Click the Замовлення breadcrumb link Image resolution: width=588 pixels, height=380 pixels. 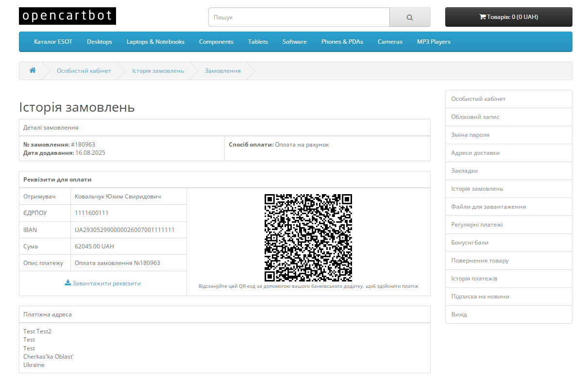tap(223, 70)
